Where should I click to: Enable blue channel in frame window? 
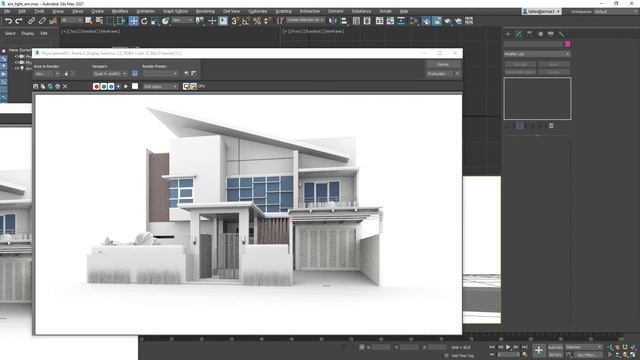[111, 87]
